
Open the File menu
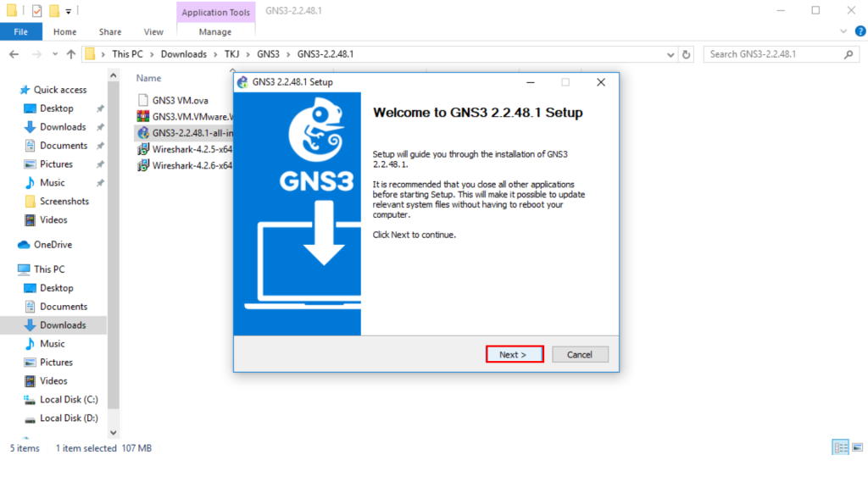(20, 32)
